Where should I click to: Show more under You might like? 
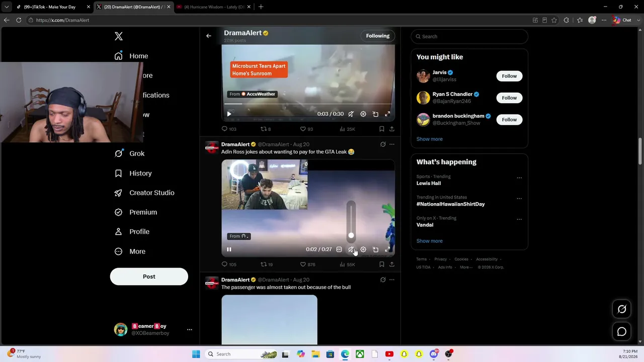(x=430, y=139)
